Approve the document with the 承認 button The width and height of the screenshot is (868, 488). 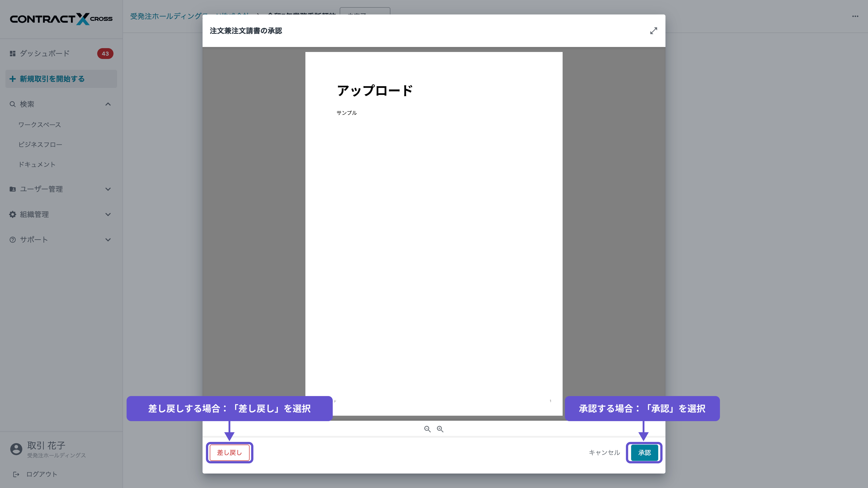pyautogui.click(x=644, y=453)
